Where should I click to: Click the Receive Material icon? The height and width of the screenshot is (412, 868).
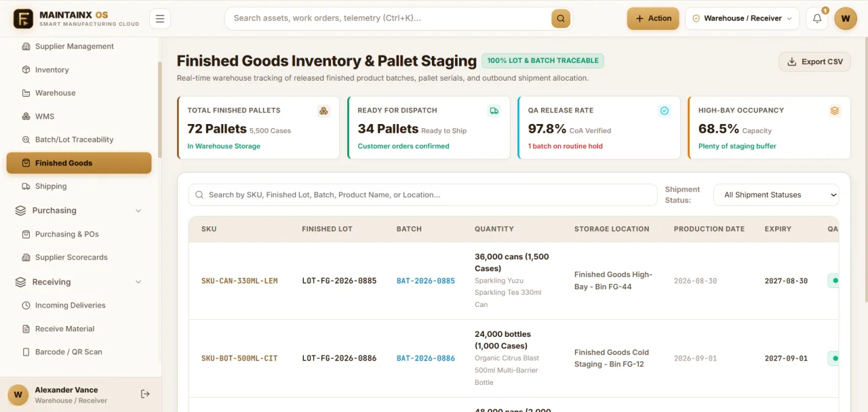point(26,329)
